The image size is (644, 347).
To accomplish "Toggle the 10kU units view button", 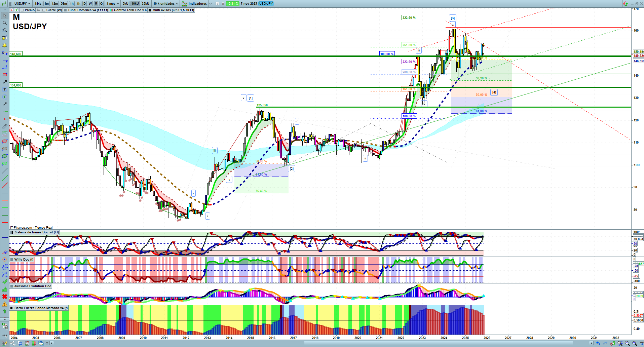I will 135,4.
